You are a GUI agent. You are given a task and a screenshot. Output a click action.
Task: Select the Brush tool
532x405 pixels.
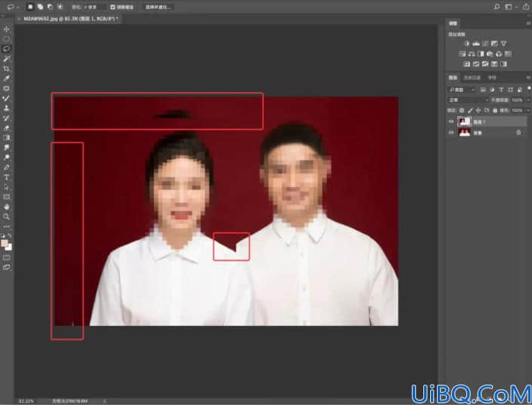7,98
